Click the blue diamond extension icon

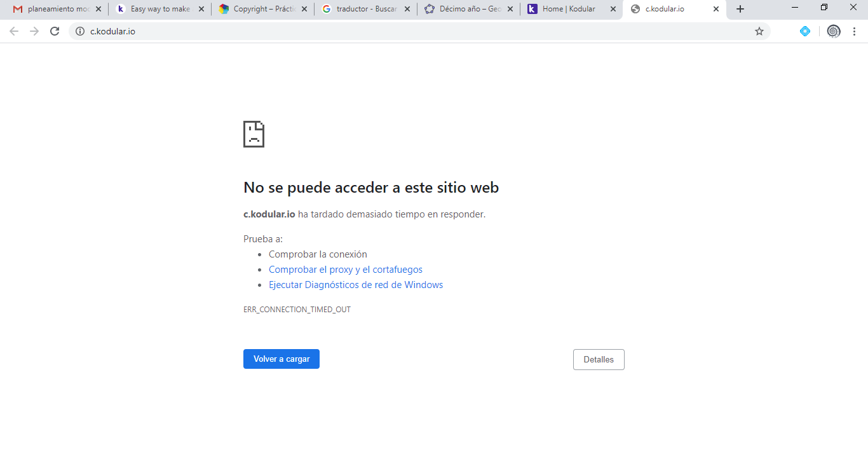[804, 31]
